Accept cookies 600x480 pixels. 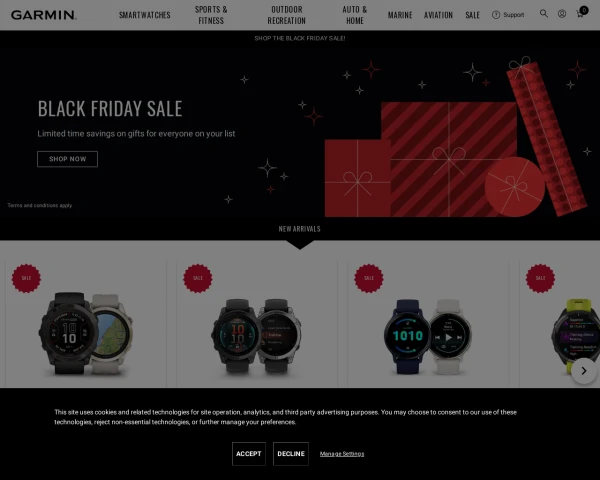[x=249, y=454]
